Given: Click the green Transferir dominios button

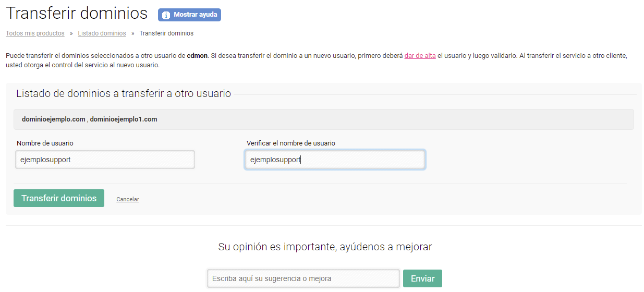Looking at the screenshot, I should [x=59, y=198].
